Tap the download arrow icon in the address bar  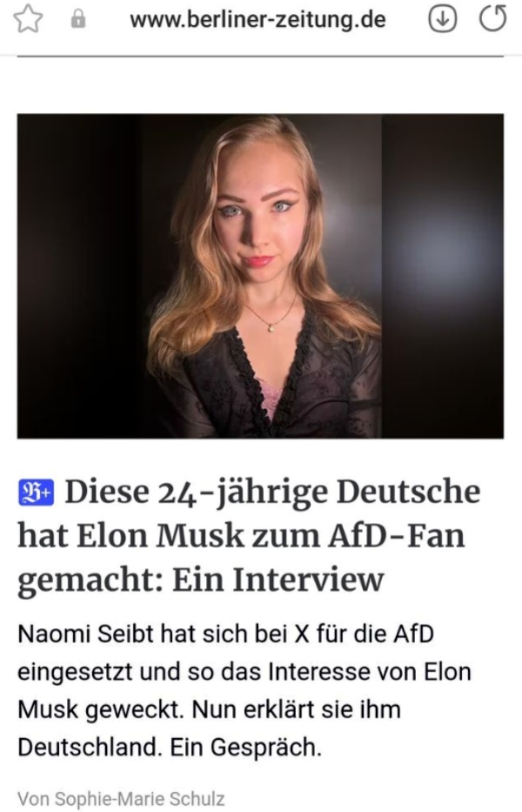(x=442, y=20)
